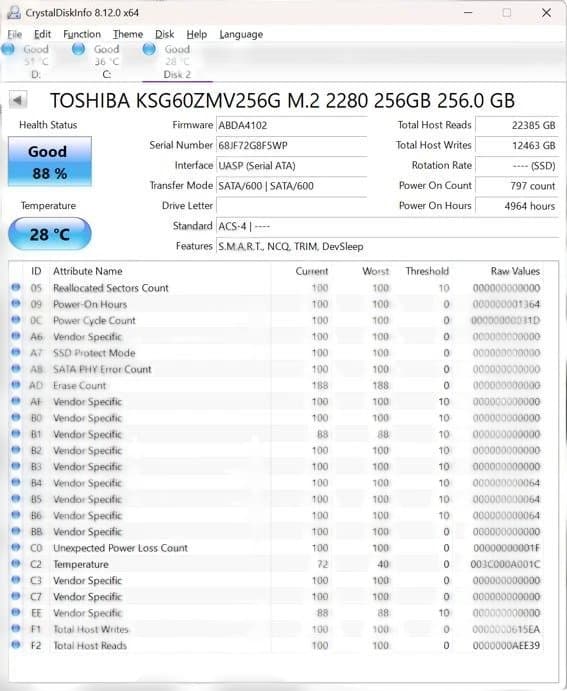Click Total Host Reads value 22385 GB
This screenshot has height=691, width=567.
[517, 125]
